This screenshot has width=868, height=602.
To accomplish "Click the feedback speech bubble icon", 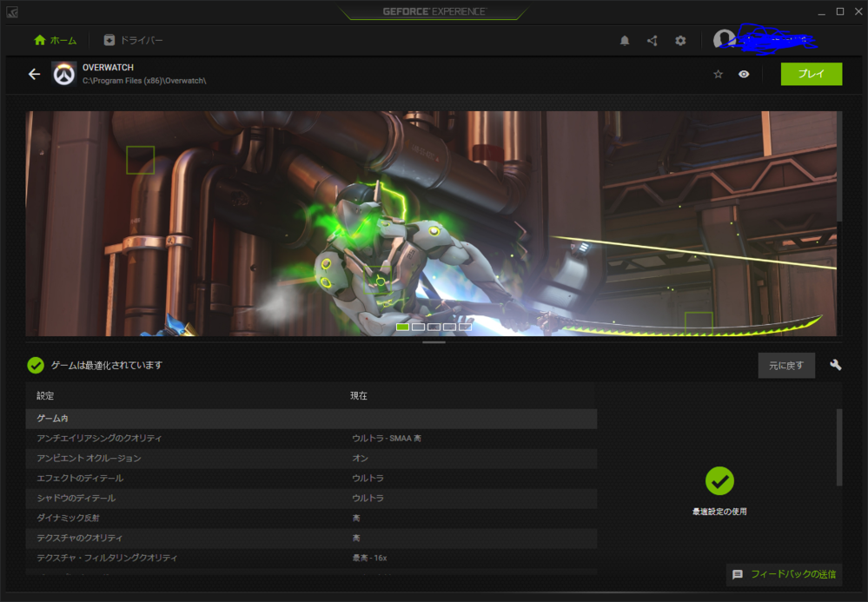I will click(738, 574).
